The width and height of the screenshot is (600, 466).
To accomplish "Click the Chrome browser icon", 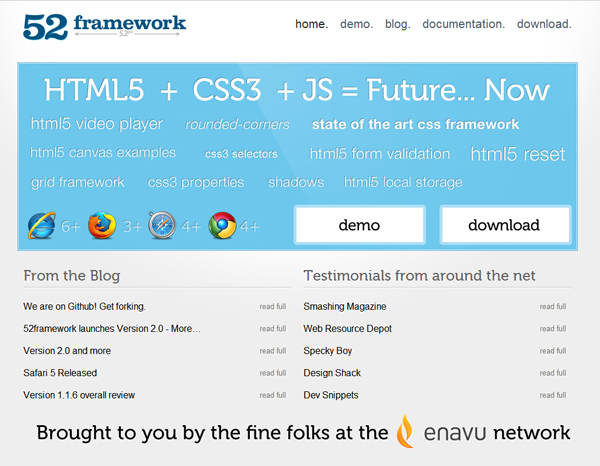I will click(222, 226).
